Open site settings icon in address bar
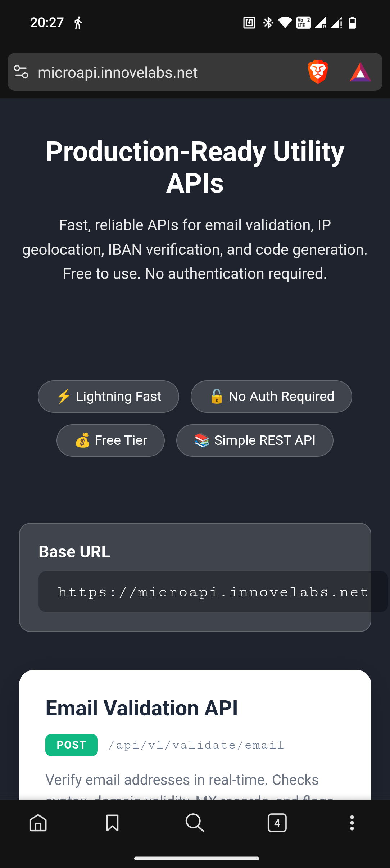The width and height of the screenshot is (390, 868). [x=21, y=72]
